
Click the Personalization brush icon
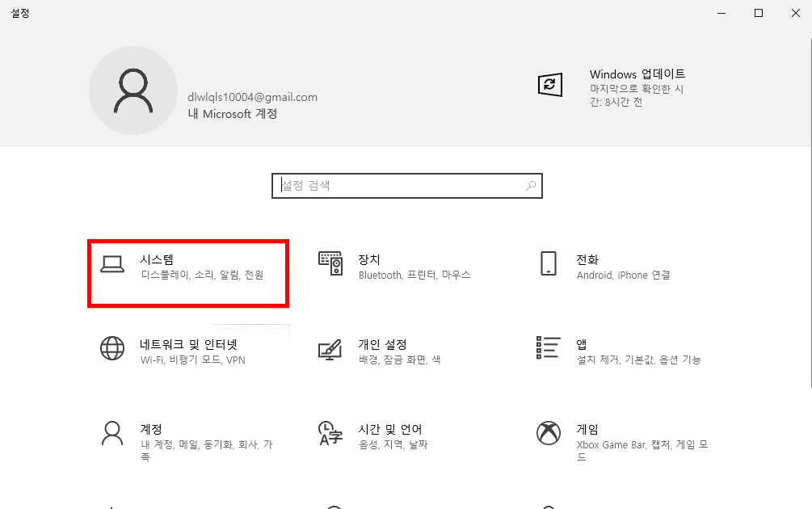[330, 350]
